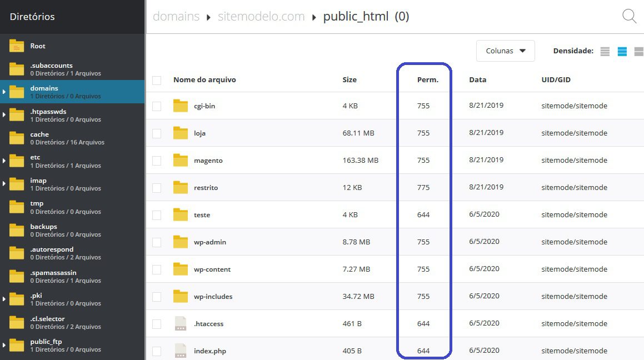
Task: Click the .autorespond folder icon
Action: click(x=17, y=253)
